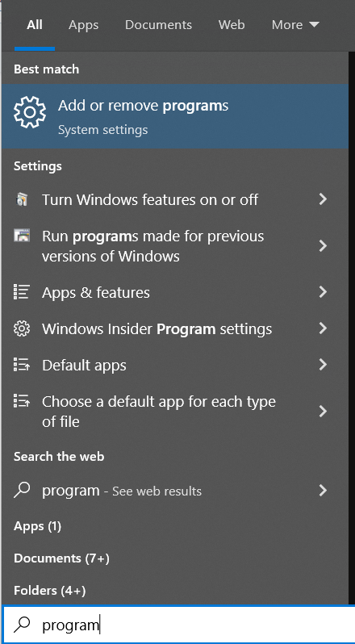This screenshot has height=644, width=355.
Task: Click the Choose a default app icon
Action: (21, 400)
